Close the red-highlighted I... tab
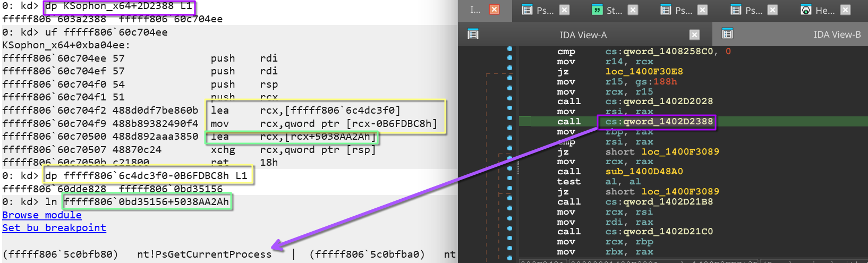 coord(494,10)
